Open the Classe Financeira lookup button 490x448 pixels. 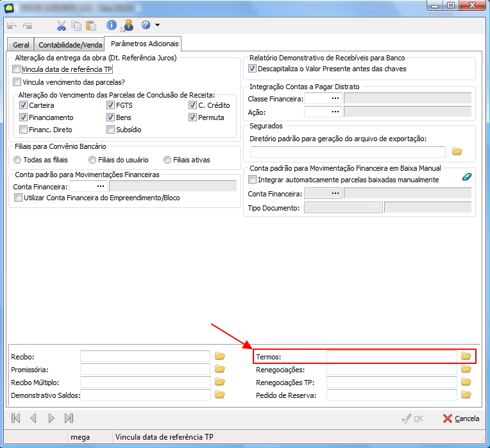[x=335, y=98]
